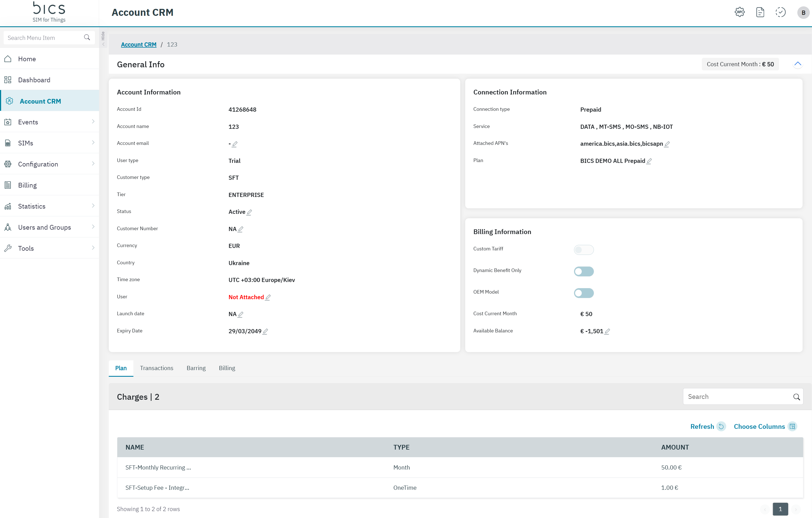This screenshot has width=812, height=518.
Task: Open the Barring tab
Action: tap(196, 368)
